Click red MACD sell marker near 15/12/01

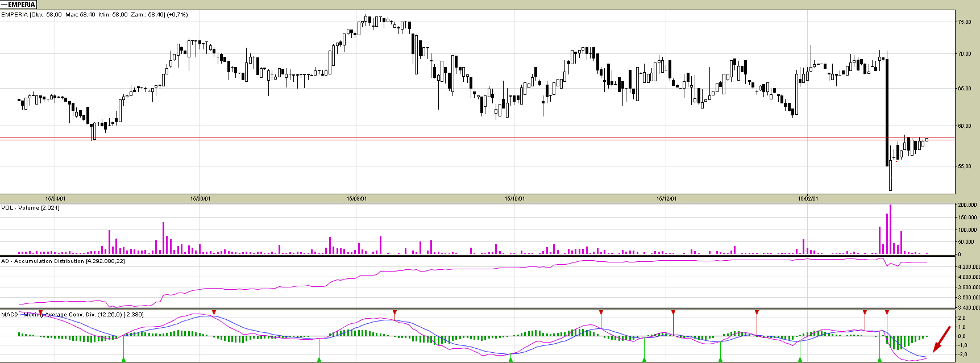point(673,313)
